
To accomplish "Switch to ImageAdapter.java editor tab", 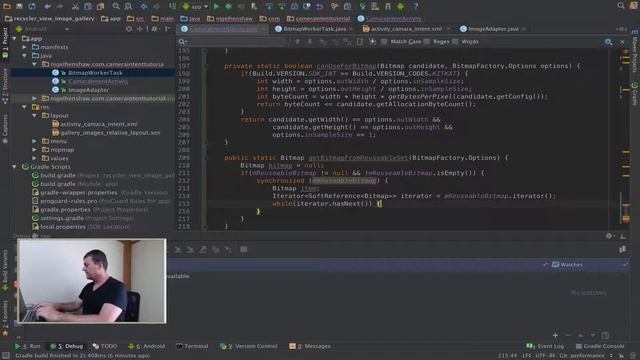I will (x=493, y=29).
